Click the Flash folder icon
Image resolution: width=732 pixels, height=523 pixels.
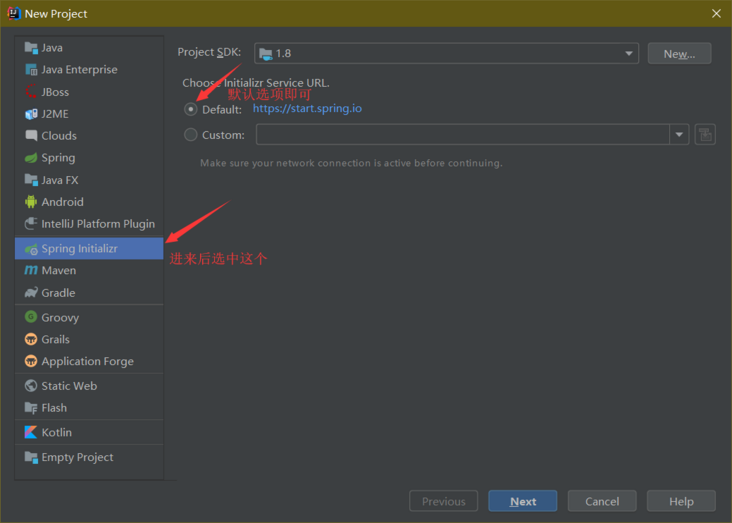(31, 408)
